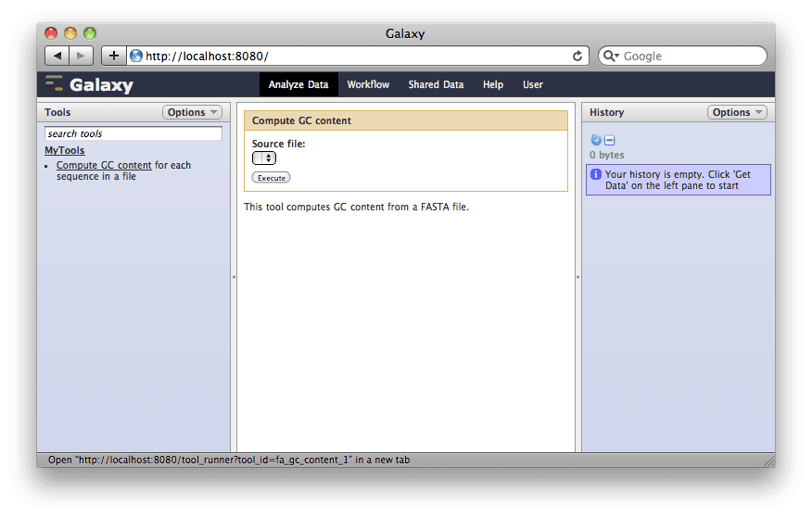
Task: Open the Shared Data menu
Action: point(436,84)
